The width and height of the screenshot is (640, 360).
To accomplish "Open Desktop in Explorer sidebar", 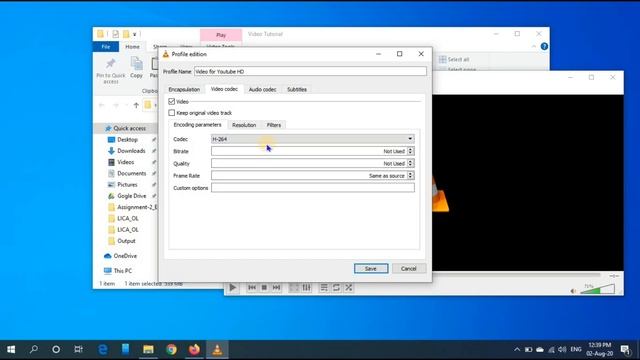I will pyautogui.click(x=127, y=140).
